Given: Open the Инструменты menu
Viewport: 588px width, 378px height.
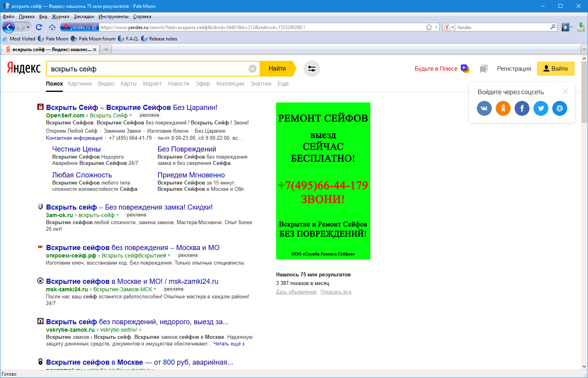Looking at the screenshot, I should coord(114,16).
